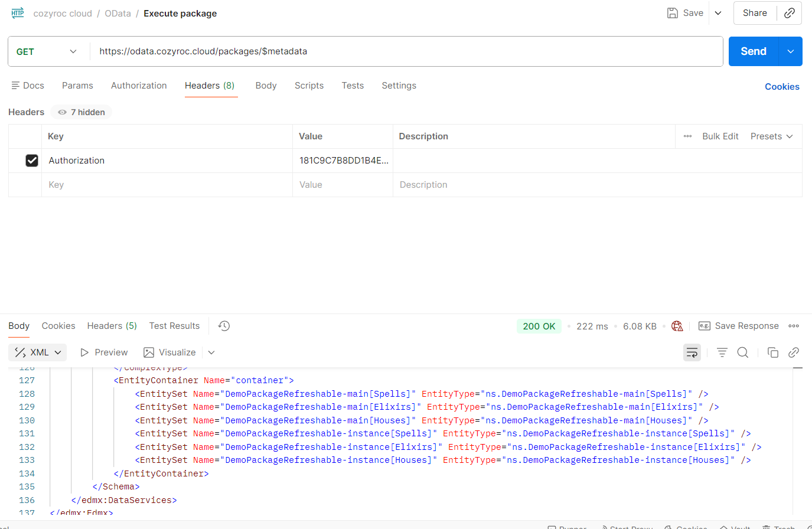Show the 7 hidden headers

click(81, 112)
